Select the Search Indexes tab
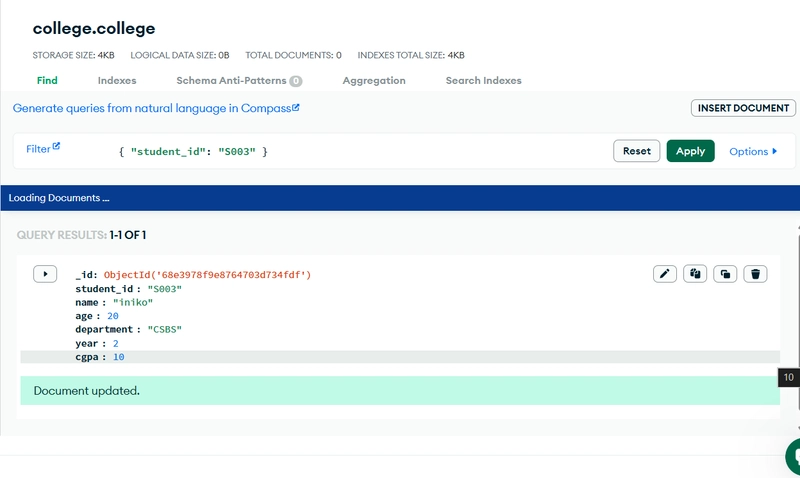The width and height of the screenshot is (800, 478). click(x=483, y=81)
